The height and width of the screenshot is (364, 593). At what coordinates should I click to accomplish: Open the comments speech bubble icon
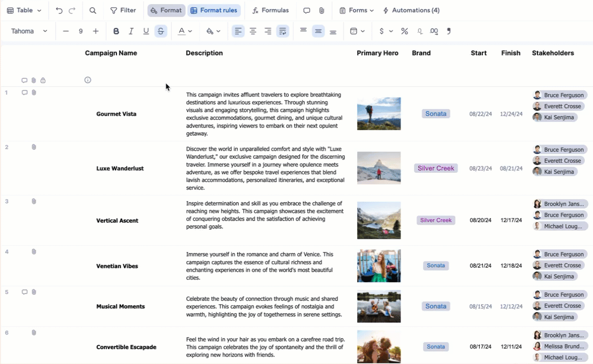(x=307, y=10)
